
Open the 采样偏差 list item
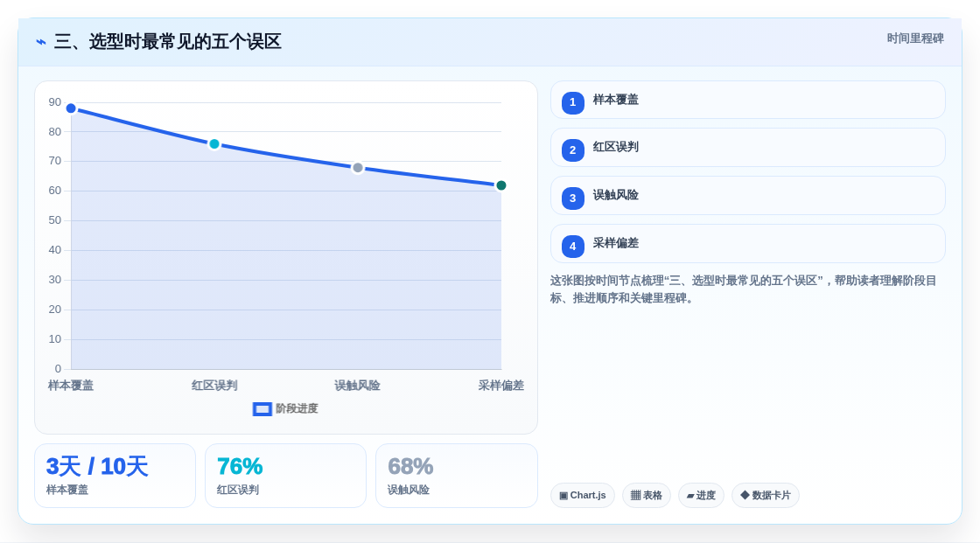tap(747, 244)
